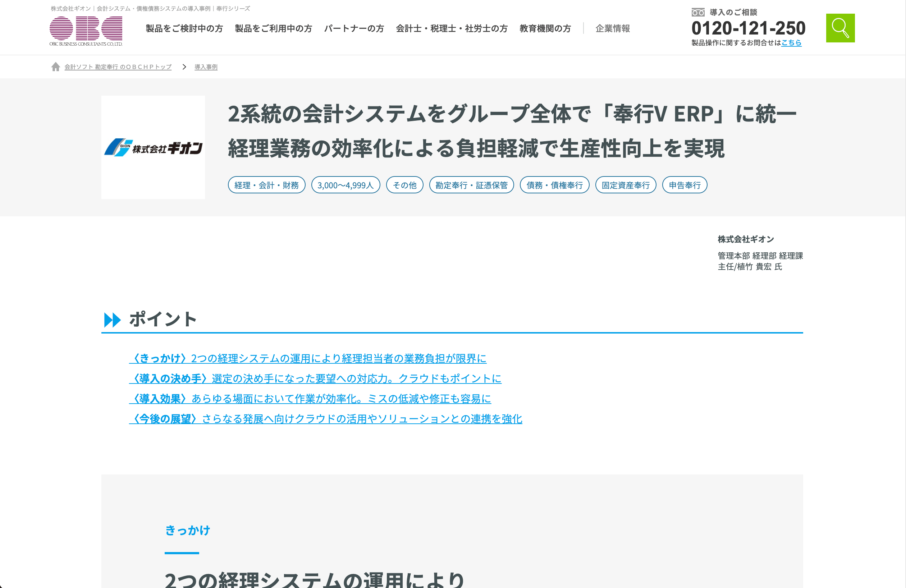The height and width of the screenshot is (588, 906).
Task: Open パートナーの方 navigation menu
Action: tap(354, 28)
